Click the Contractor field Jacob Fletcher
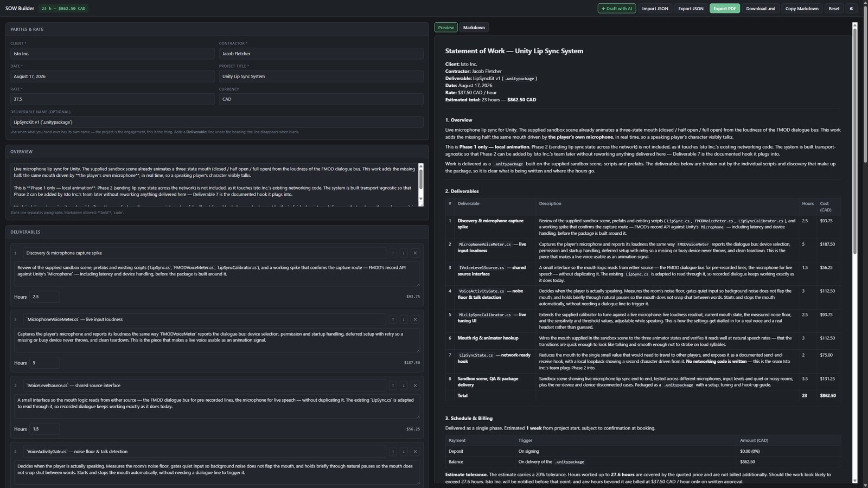This screenshot has height=488, width=868. (321, 54)
